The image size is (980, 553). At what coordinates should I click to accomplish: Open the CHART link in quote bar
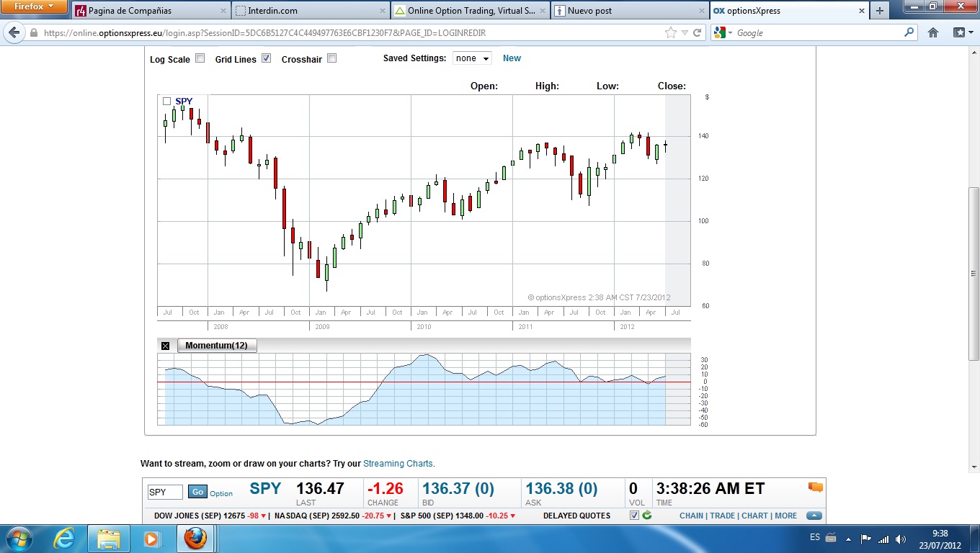click(754, 516)
